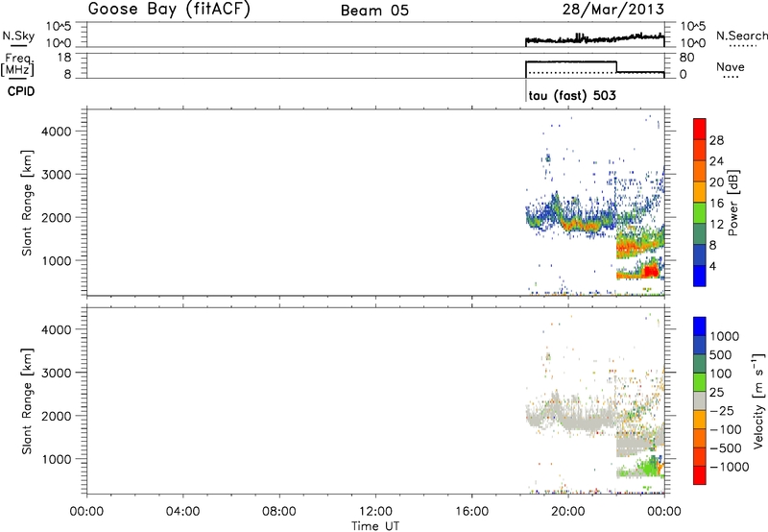Image resolution: width=768 pixels, height=532 pixels.
Task: Select the "Slant Range [km]" label of the velocity panel
Action: [x=27, y=400]
